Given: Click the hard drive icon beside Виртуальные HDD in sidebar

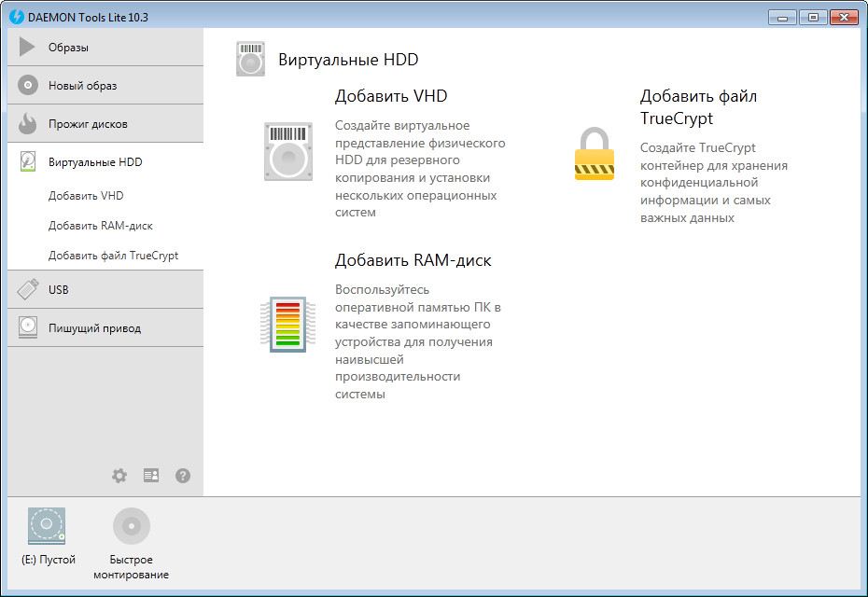Looking at the screenshot, I should [28, 161].
